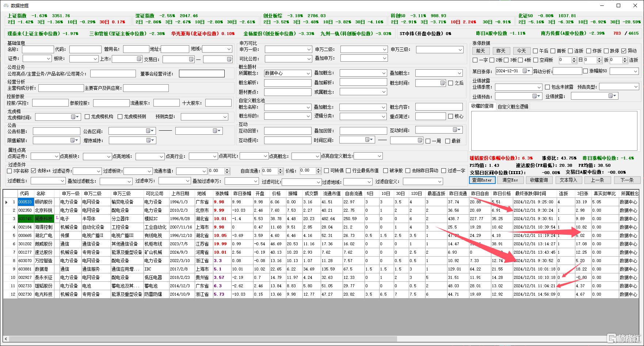Open the 板块 dropdown in 基础信息
Viewport: 644px width, 346px height.
[x=95, y=58]
